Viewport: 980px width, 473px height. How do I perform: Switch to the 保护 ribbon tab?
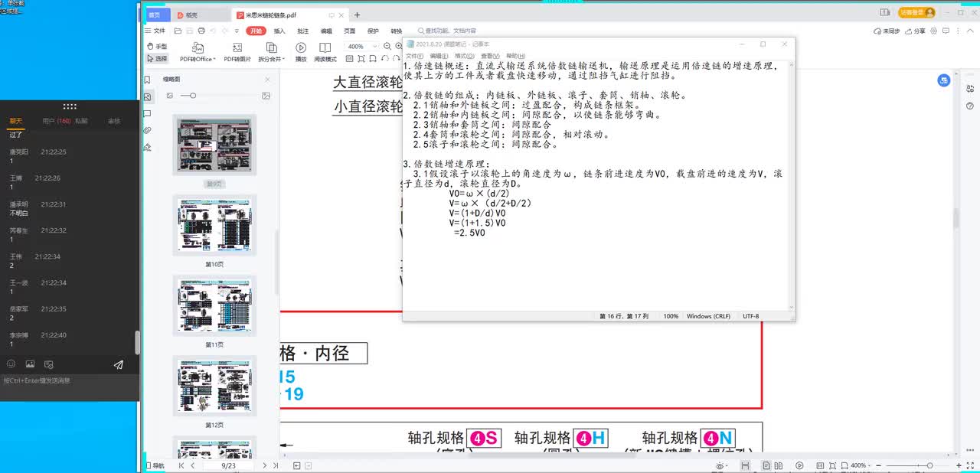[x=373, y=31]
